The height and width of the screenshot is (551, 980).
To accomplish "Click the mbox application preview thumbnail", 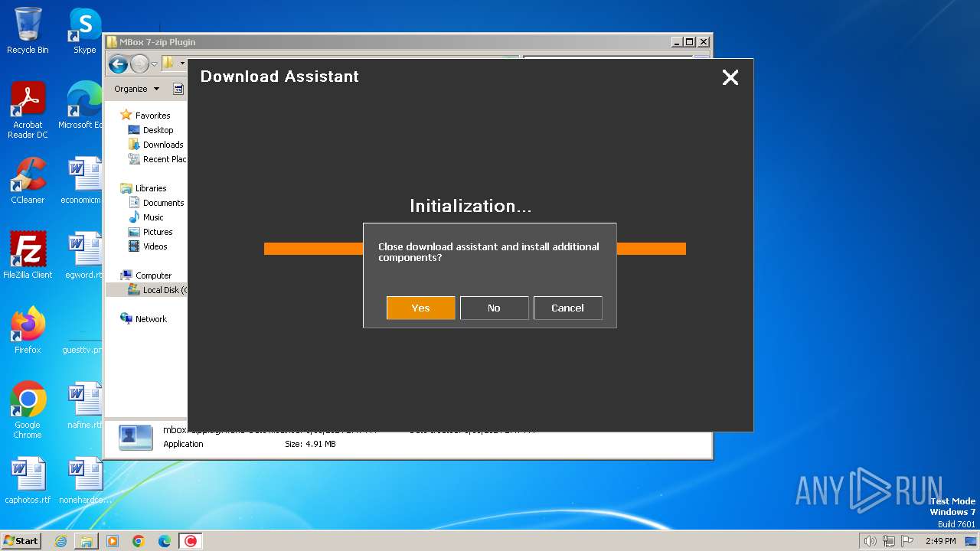I will click(x=136, y=436).
